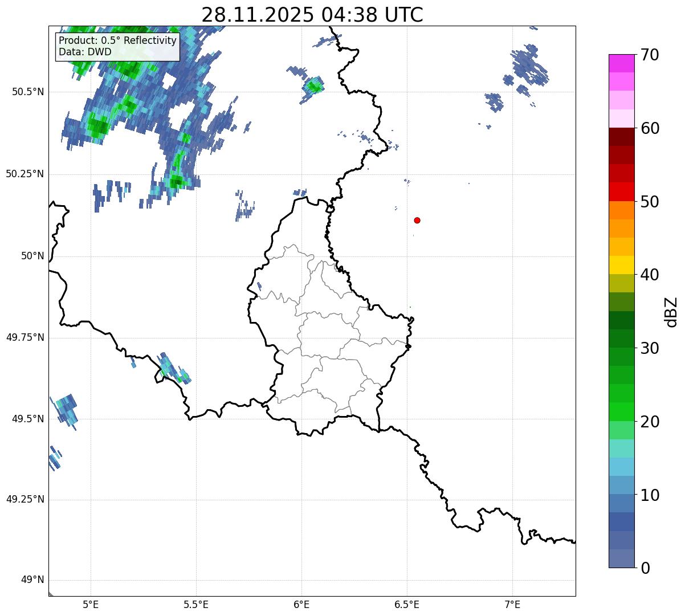
Task: Click the 50°N latitude label
Action: [32, 256]
